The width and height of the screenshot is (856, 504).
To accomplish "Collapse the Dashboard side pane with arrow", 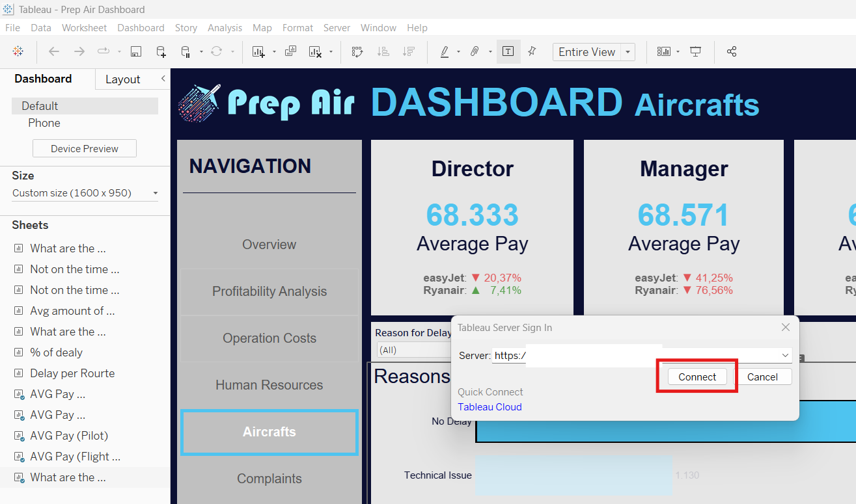I will tap(163, 79).
